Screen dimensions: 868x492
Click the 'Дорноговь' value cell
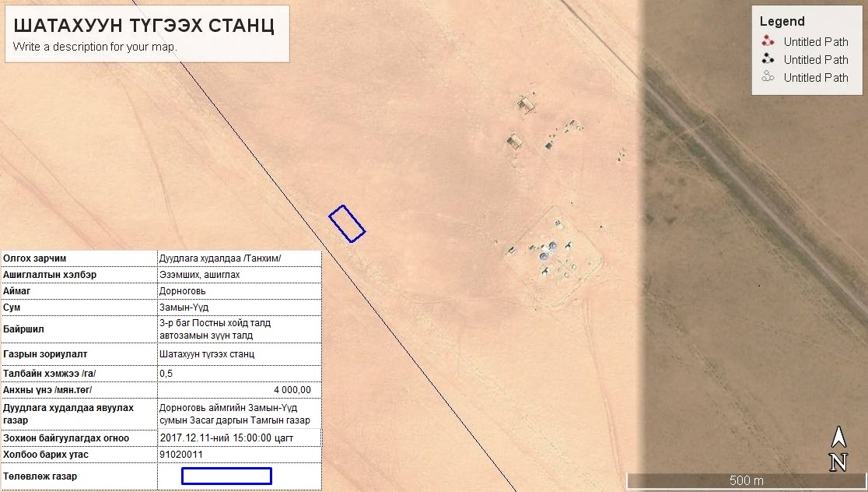[239, 291]
